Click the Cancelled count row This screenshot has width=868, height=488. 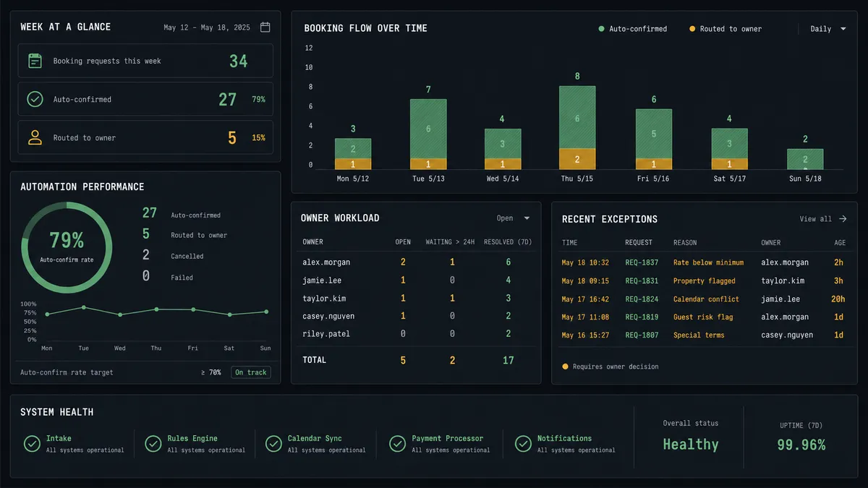click(174, 256)
